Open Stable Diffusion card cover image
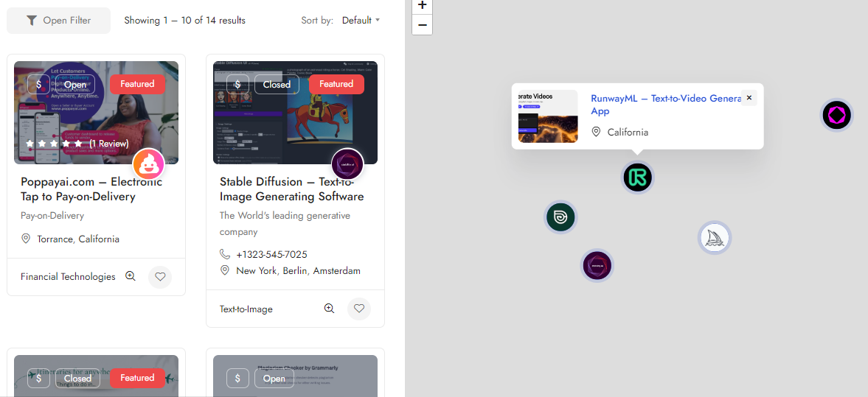Viewport: 868px width, 397px height. point(295,113)
